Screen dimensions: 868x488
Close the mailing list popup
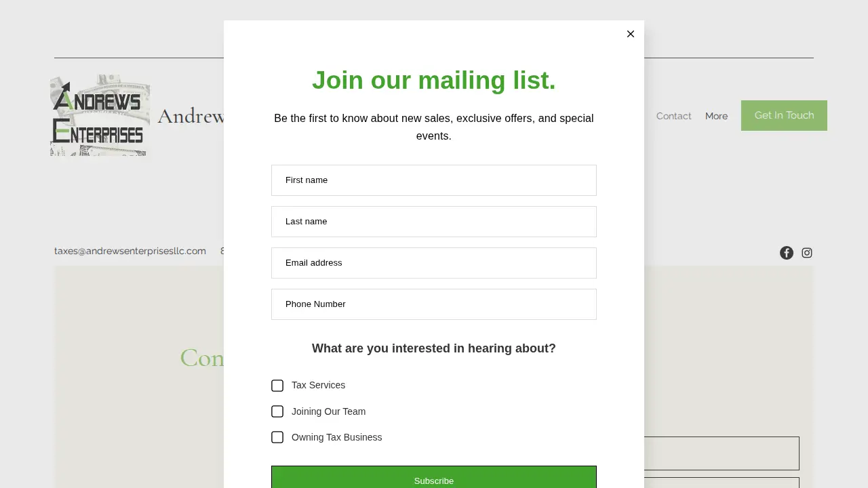pyautogui.click(x=631, y=34)
